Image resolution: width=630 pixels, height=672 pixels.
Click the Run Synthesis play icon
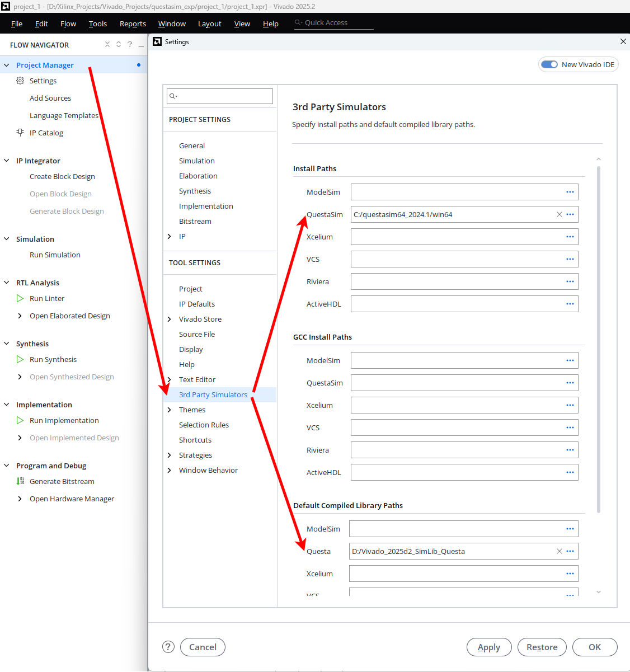click(20, 359)
